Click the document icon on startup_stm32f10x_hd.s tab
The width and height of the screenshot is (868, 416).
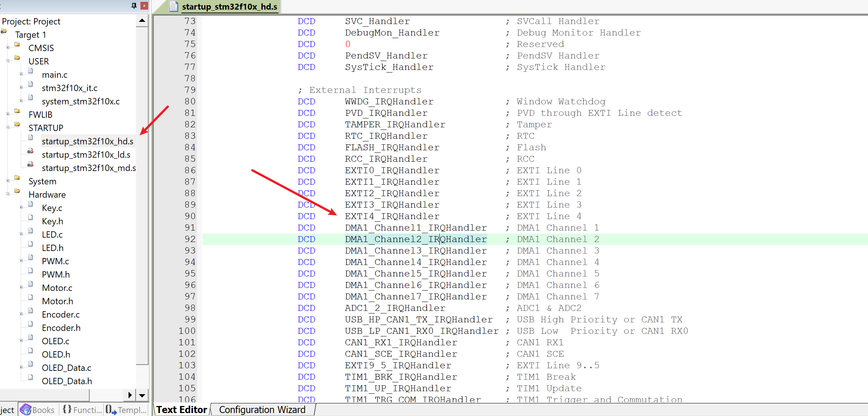pos(174,6)
